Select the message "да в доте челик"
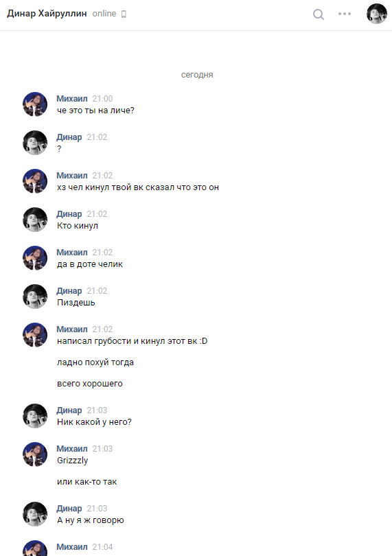The width and height of the screenshot is (392, 556). (90, 264)
